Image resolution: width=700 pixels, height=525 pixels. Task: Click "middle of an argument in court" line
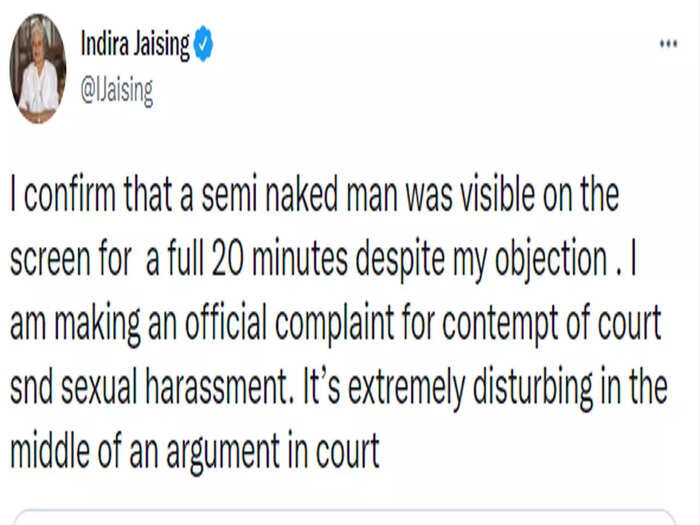pos(195,452)
